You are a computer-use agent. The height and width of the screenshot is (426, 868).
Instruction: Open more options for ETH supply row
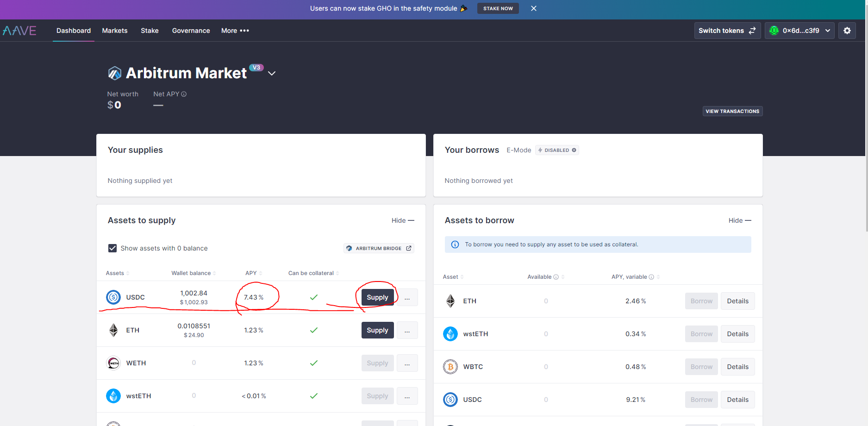407,330
